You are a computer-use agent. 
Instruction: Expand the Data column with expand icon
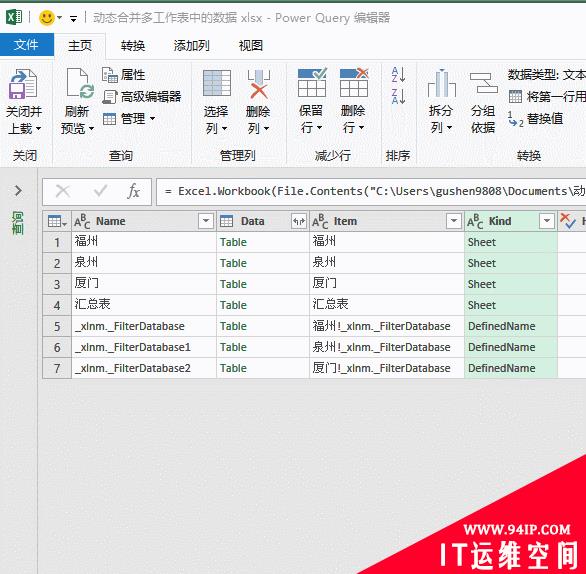(x=299, y=221)
